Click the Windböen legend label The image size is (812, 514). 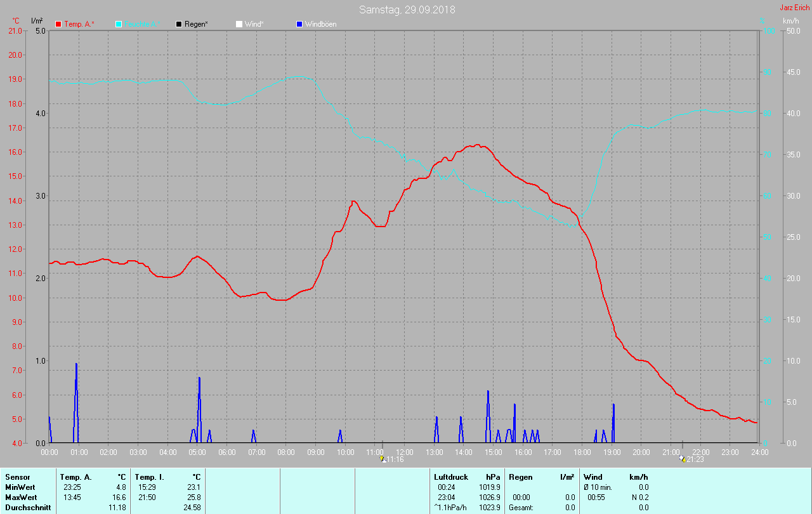coord(321,24)
